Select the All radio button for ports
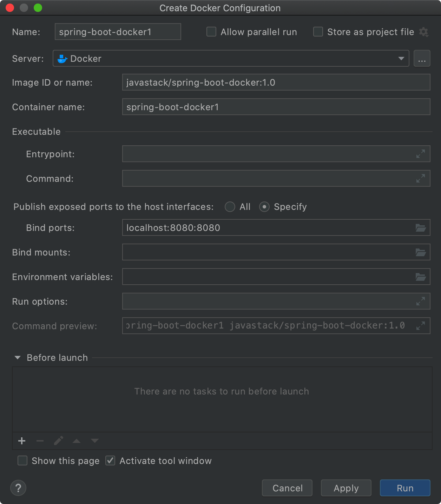 tap(230, 207)
